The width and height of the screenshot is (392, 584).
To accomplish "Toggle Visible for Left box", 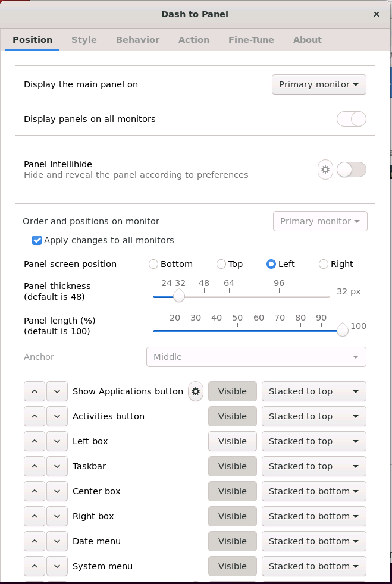I will (233, 441).
